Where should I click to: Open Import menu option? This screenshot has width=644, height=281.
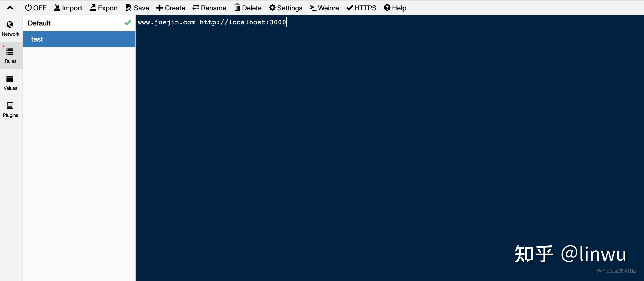click(x=67, y=7)
